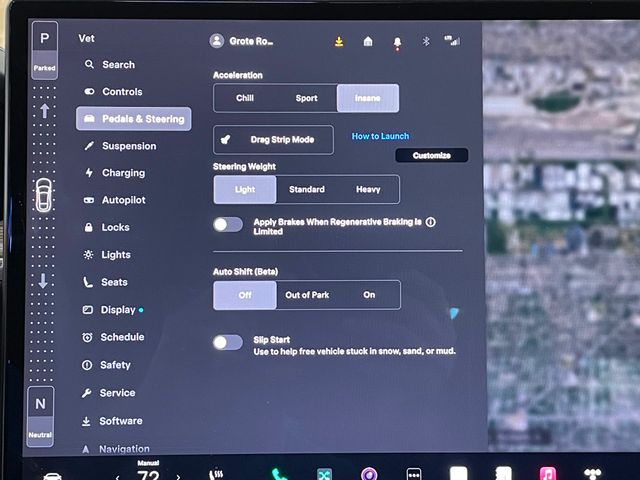Open the How to Launch link

point(380,136)
